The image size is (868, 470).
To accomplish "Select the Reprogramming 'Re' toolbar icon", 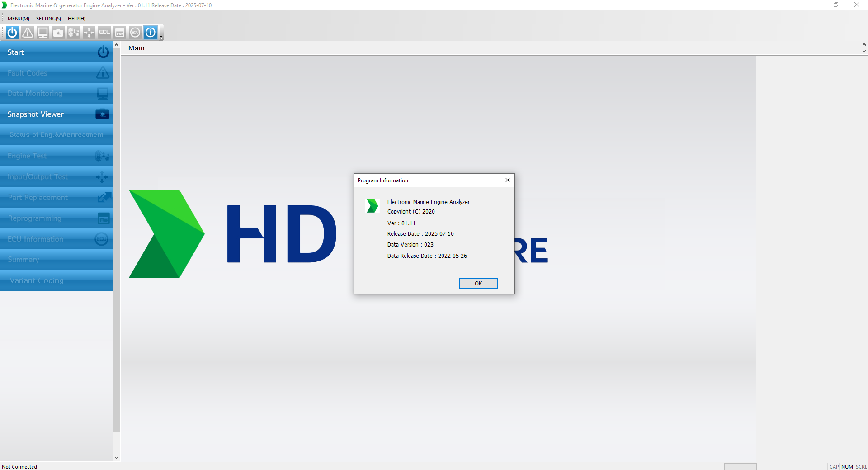I will tap(120, 33).
